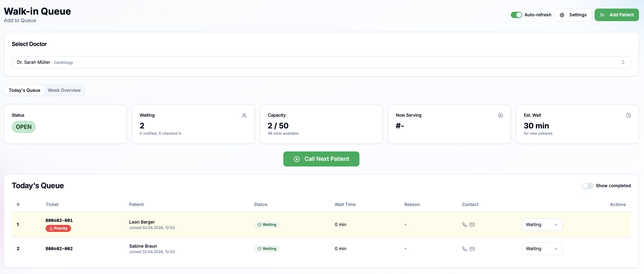The image size is (644, 274).
Task: Switch to Today's Queue tab
Action: point(24,90)
